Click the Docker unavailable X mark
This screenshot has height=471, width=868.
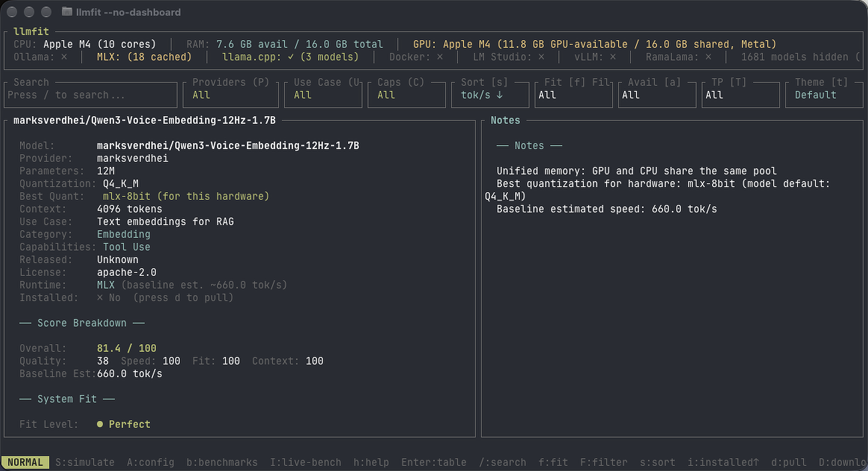(440, 57)
